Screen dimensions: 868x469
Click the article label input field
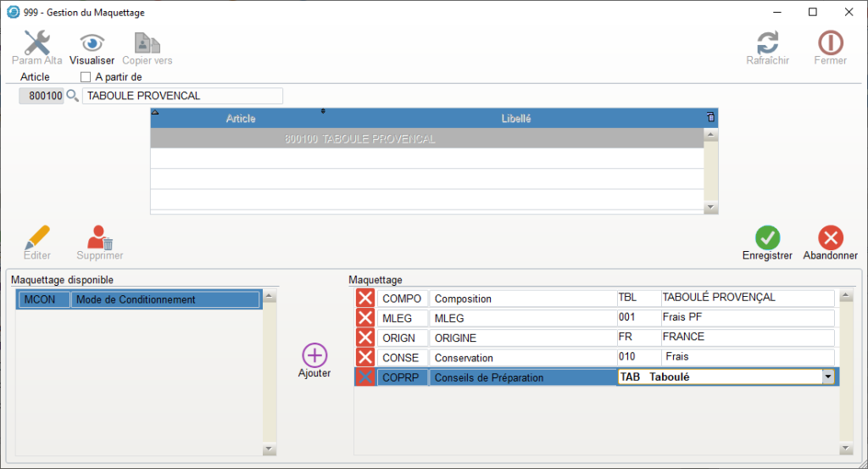[x=182, y=96]
